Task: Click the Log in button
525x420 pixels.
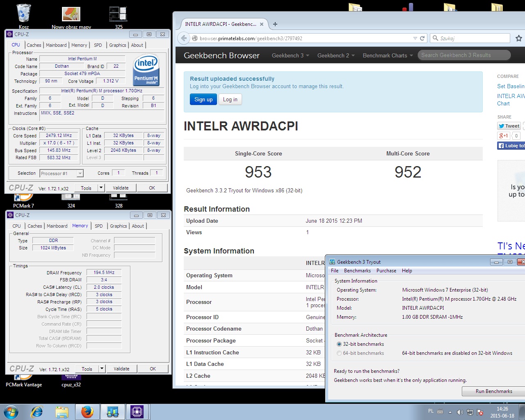Action: point(230,99)
